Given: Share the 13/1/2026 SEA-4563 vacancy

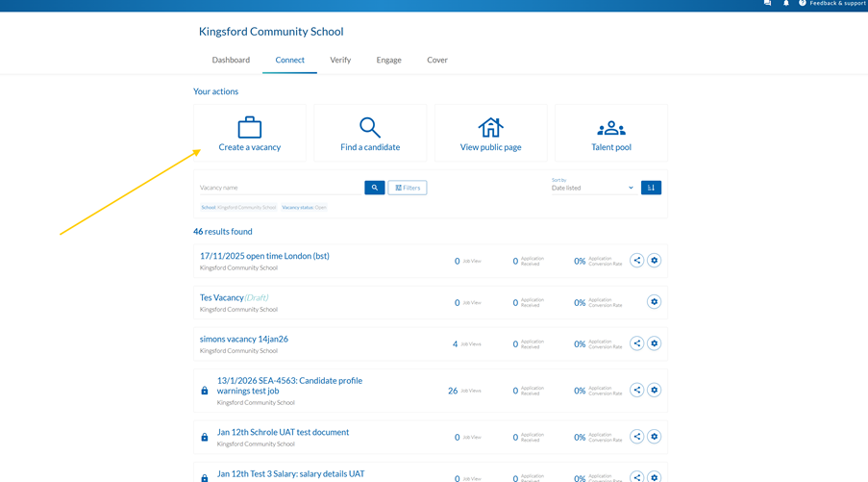Looking at the screenshot, I should point(636,390).
